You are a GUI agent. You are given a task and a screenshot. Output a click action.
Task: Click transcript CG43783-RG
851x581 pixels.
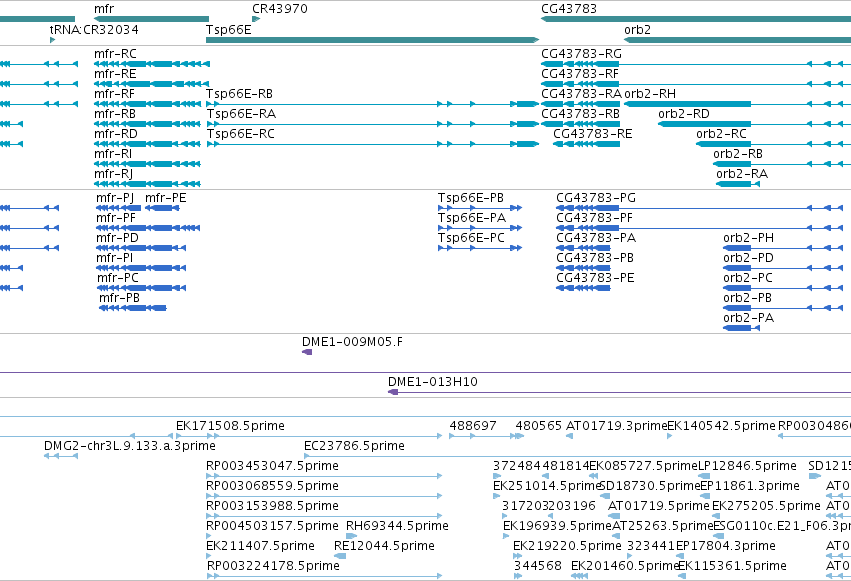tap(696, 64)
